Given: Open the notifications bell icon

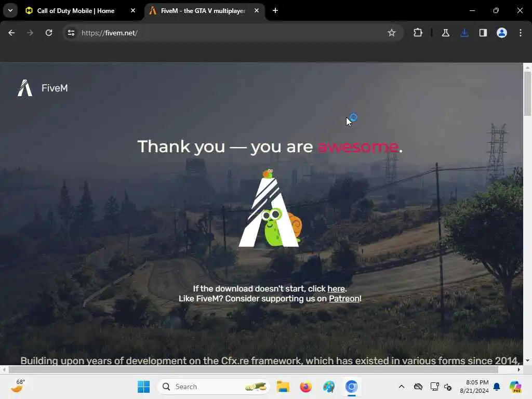Looking at the screenshot, I should (x=497, y=387).
